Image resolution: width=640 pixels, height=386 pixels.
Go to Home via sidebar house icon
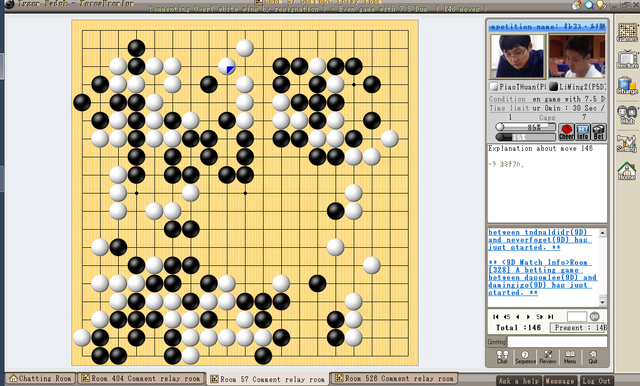tap(627, 171)
